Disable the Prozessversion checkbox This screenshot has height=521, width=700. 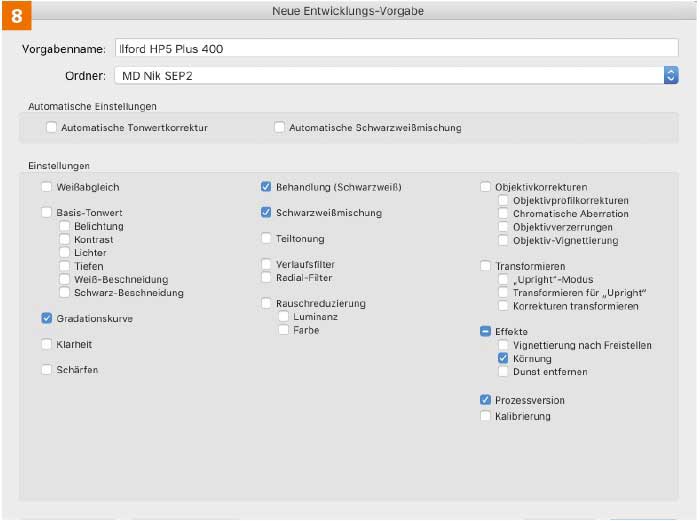click(x=486, y=400)
